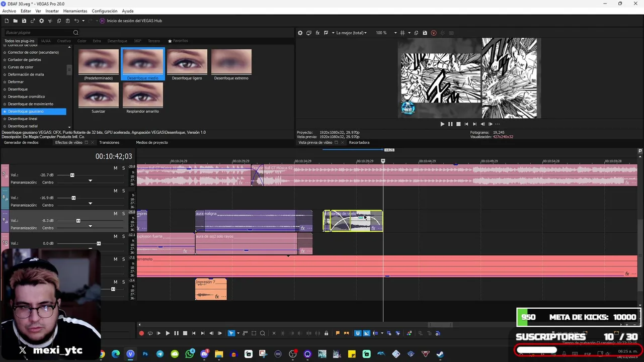Screen dimensions: 644x362
Task: Toggle snapping magnet icon in timeline toolbar
Action: pyautogui.click(x=358, y=333)
